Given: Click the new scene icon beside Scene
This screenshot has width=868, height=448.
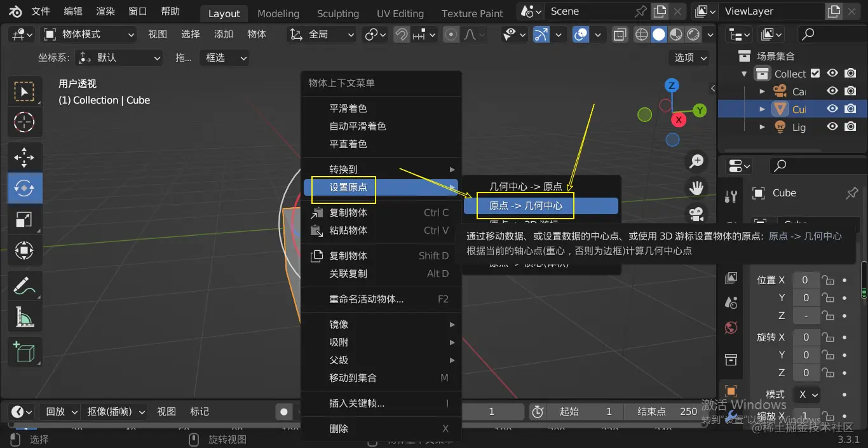Looking at the screenshot, I should coord(660,11).
